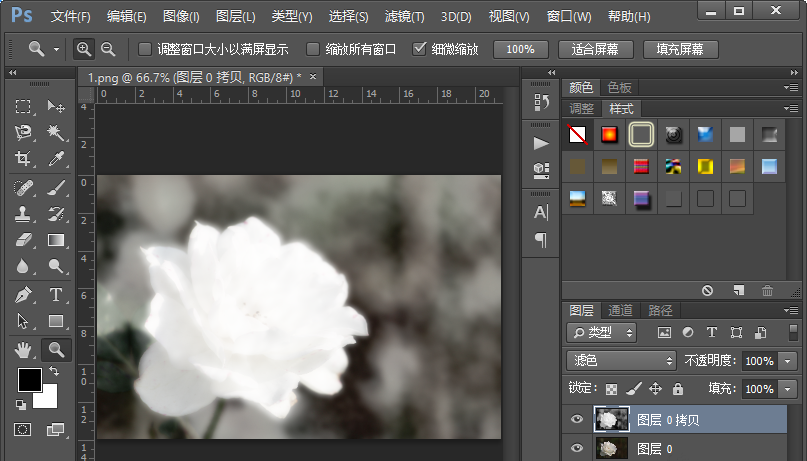
Task: Select the Eraser tool
Action: 23,240
